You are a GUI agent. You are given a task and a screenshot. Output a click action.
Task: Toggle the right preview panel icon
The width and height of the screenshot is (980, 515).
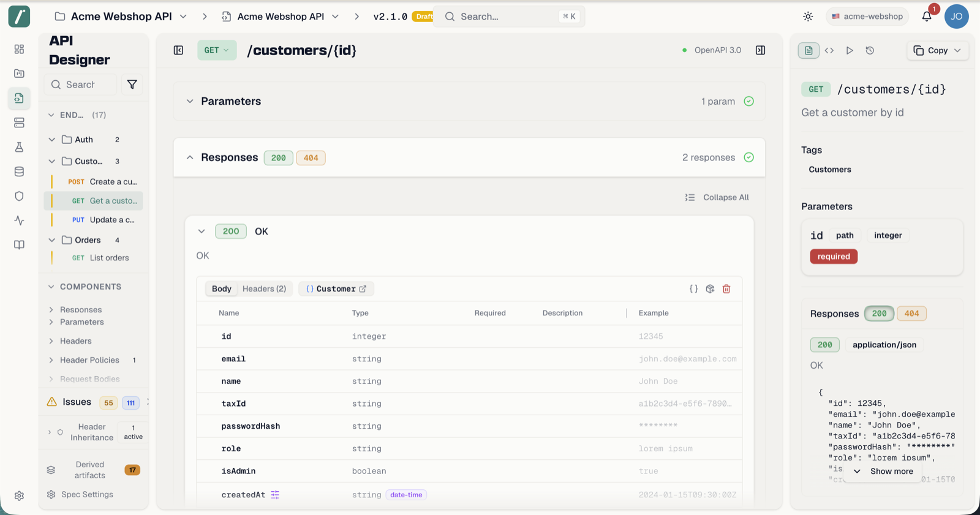760,50
